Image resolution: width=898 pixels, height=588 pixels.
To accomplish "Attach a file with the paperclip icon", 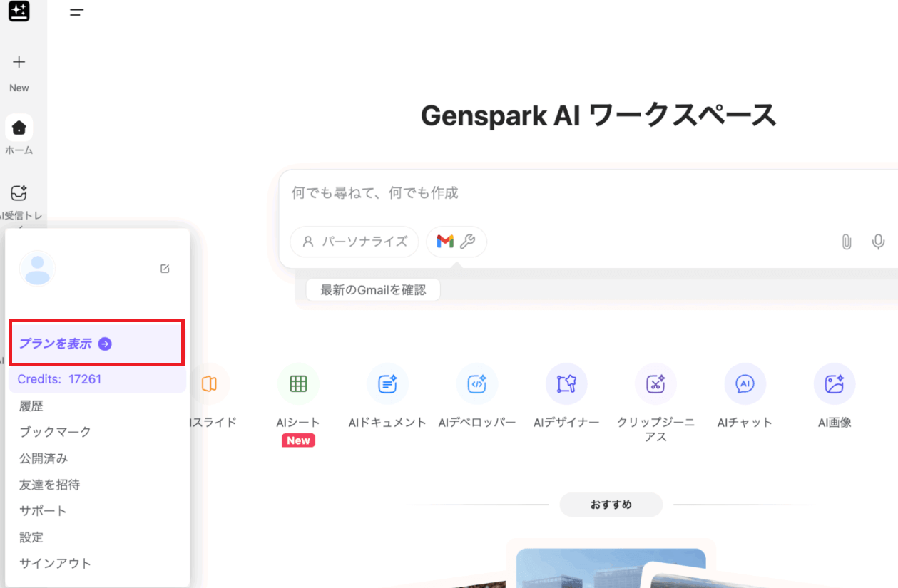I will click(846, 242).
